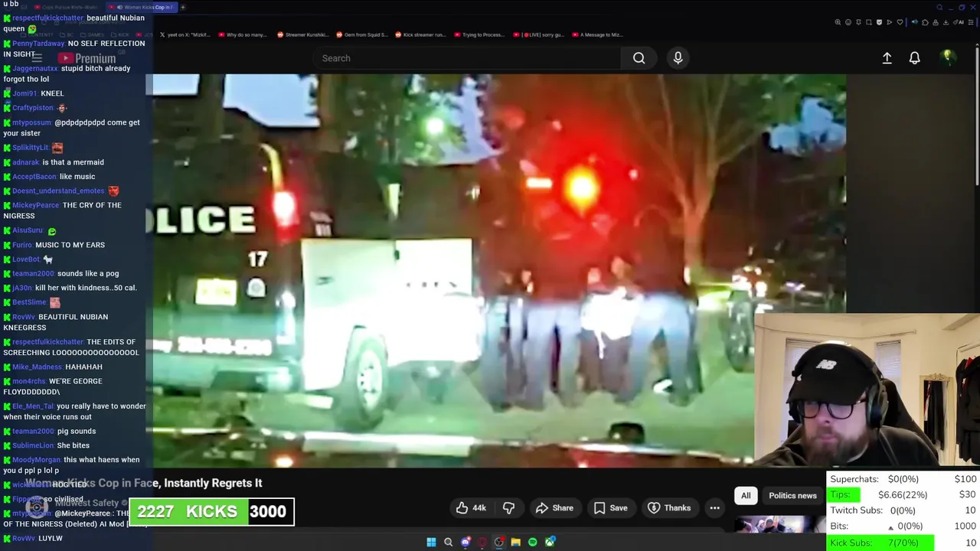Open the YouTube hamburger guide menu
The image size is (980, 551).
pyautogui.click(x=36, y=58)
